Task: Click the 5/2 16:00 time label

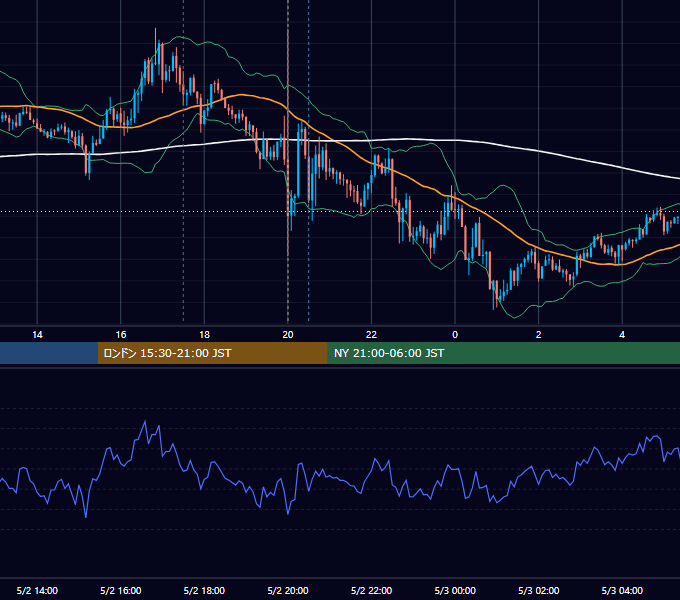Action: click(121, 590)
